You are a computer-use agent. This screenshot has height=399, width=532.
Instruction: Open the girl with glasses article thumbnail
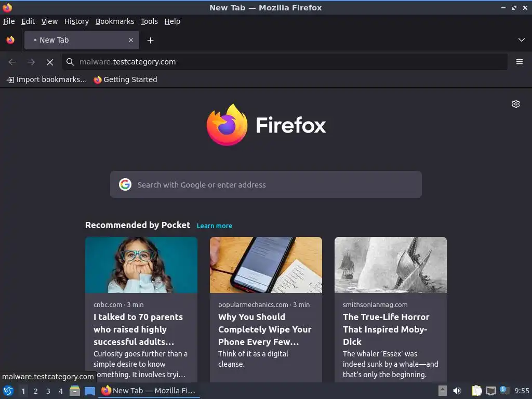coord(141,265)
